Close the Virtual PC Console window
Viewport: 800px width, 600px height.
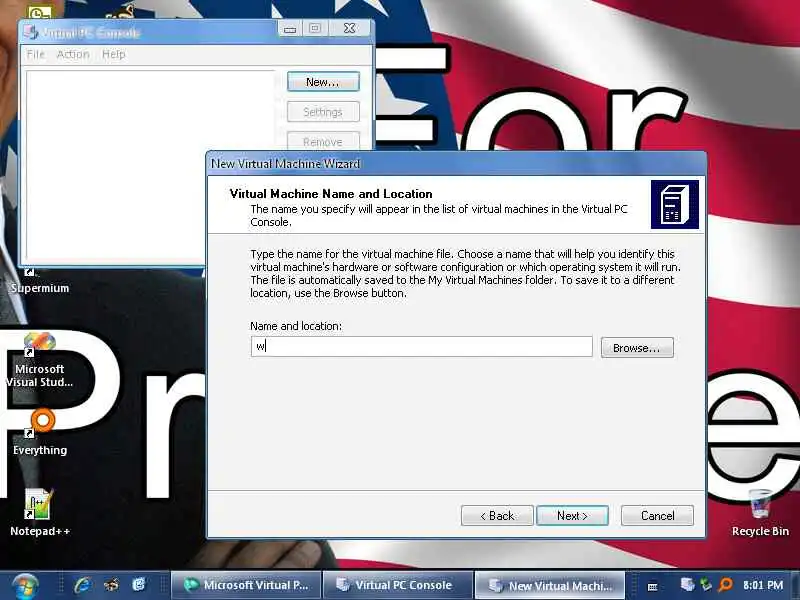tap(349, 29)
